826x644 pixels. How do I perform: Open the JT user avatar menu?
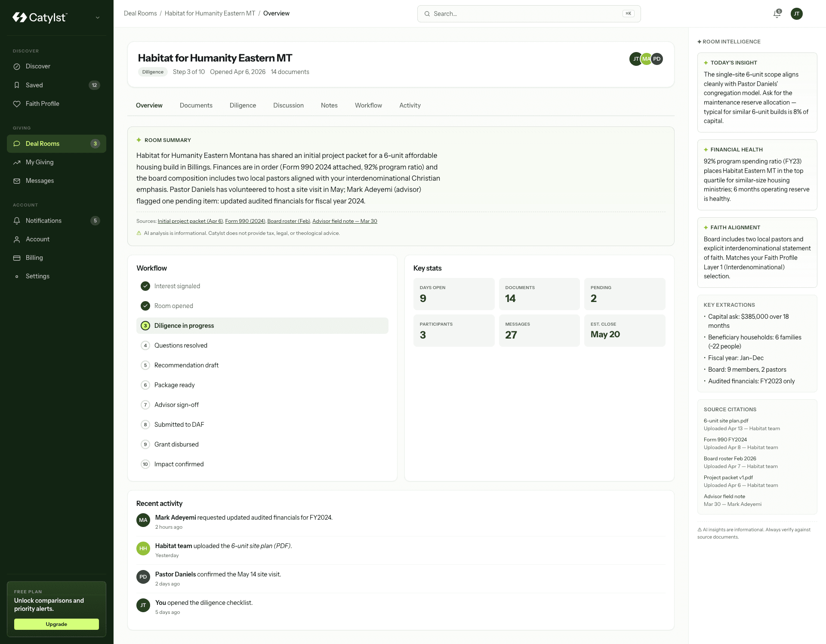[x=797, y=14]
